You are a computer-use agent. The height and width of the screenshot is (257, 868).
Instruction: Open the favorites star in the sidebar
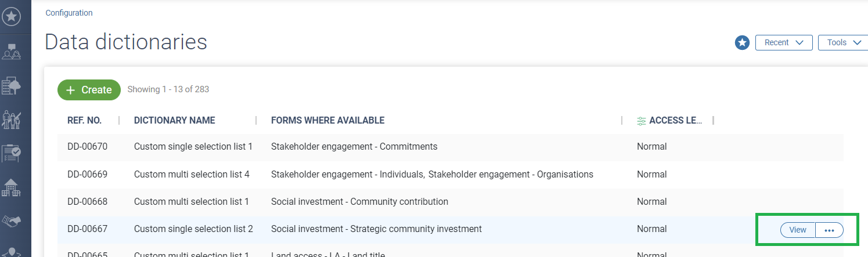[12, 17]
